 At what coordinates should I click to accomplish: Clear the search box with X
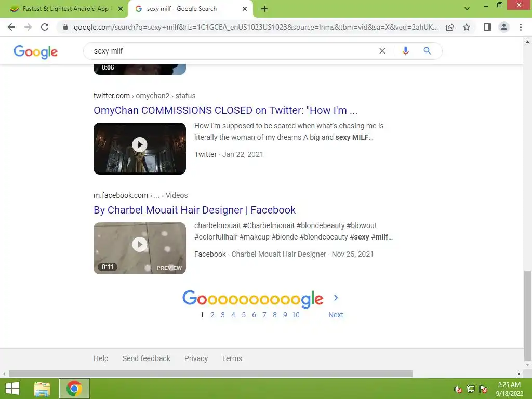tap(382, 51)
